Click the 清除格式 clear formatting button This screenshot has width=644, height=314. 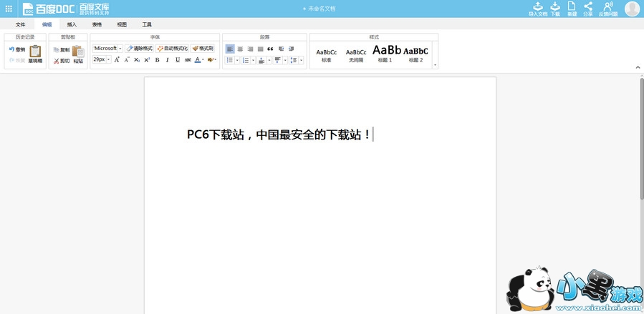click(140, 49)
